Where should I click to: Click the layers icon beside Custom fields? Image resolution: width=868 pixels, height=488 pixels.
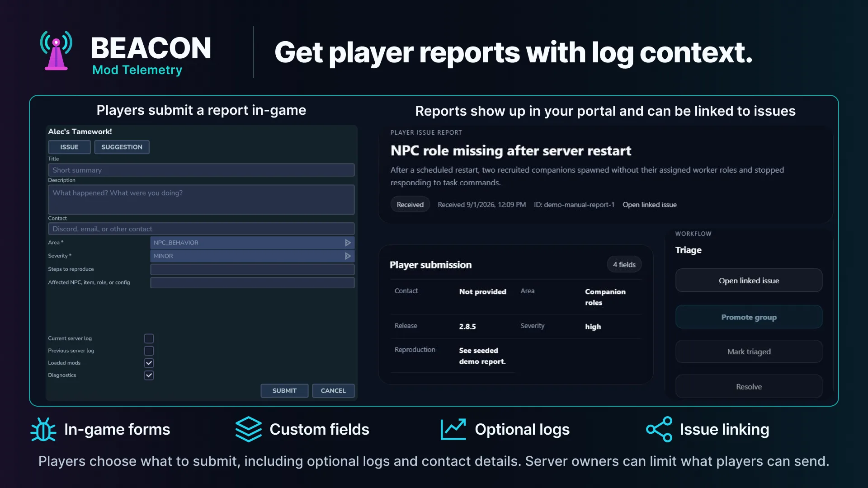click(x=249, y=429)
